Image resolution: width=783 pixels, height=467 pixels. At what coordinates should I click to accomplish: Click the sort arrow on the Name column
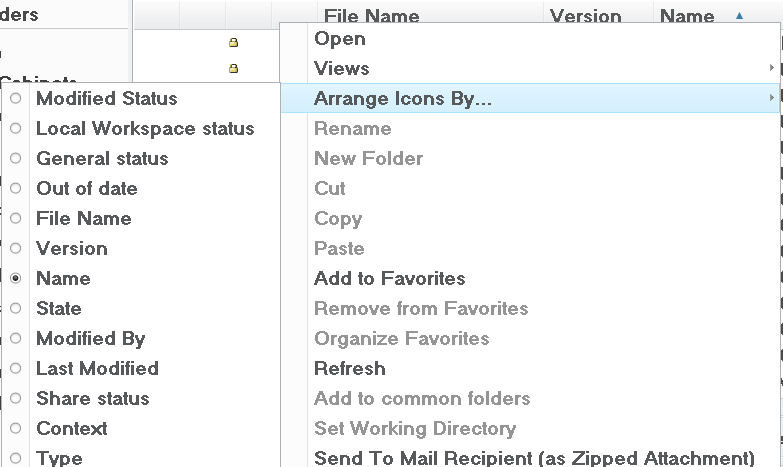pos(739,15)
